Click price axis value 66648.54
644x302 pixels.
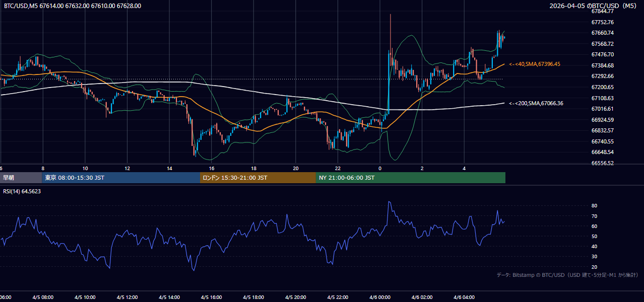coord(602,152)
